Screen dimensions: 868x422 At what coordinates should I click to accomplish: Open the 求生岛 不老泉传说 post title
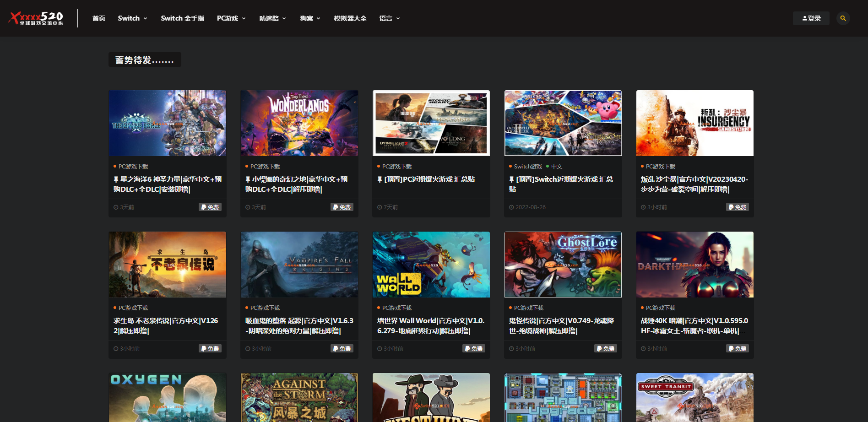(166, 326)
